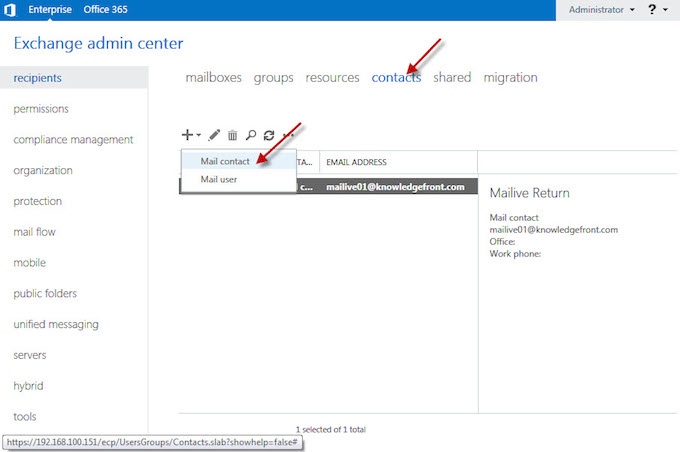Image resolution: width=680 pixels, height=452 pixels.
Task: Click the add new plus icon
Action: tap(187, 135)
